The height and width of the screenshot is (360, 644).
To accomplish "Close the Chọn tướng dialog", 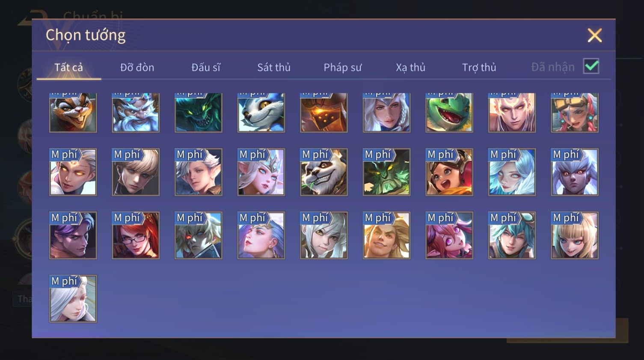I will point(594,35).
